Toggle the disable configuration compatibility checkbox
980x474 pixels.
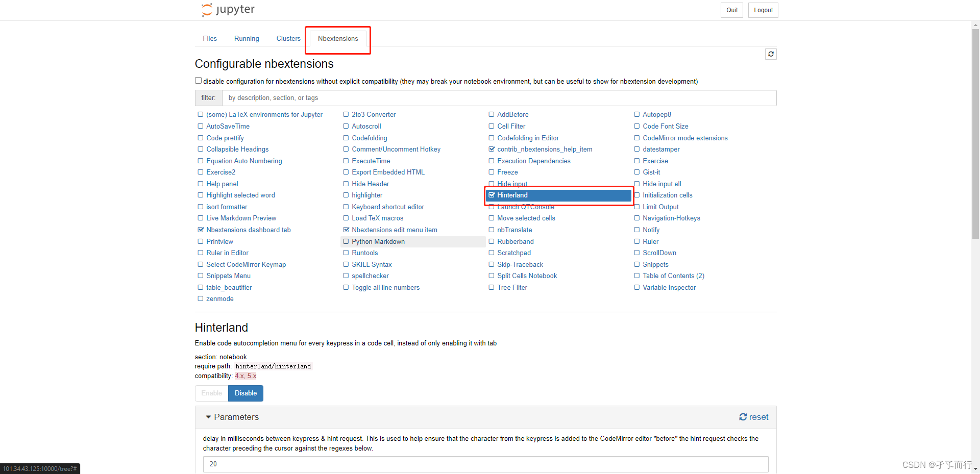198,81
